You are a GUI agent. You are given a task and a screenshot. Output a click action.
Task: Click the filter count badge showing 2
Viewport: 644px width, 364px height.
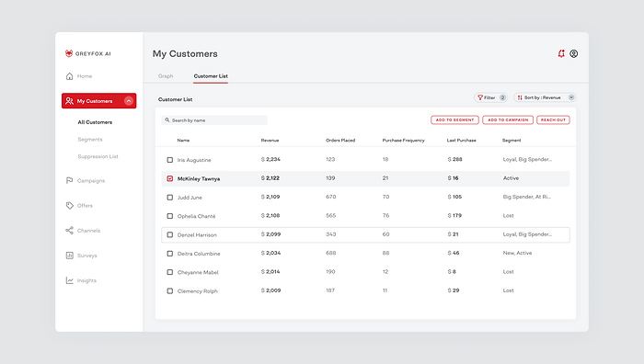502,97
